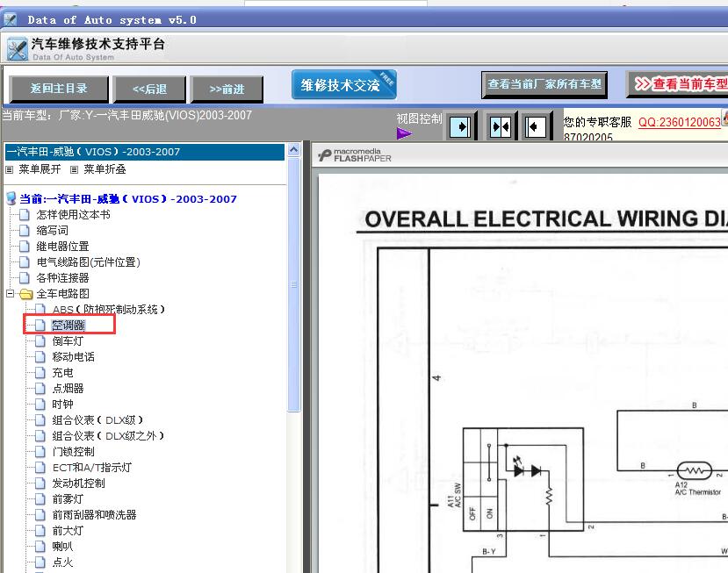This screenshot has width=728, height=573.
Task: Open 电气线路图(元件位置) document
Action: [x=88, y=261]
